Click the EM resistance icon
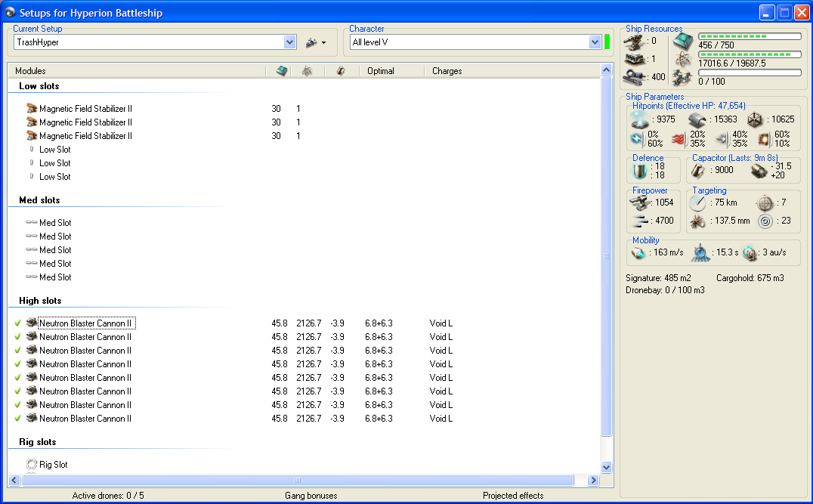Image resolution: width=813 pixels, height=504 pixels. pyautogui.click(x=637, y=139)
